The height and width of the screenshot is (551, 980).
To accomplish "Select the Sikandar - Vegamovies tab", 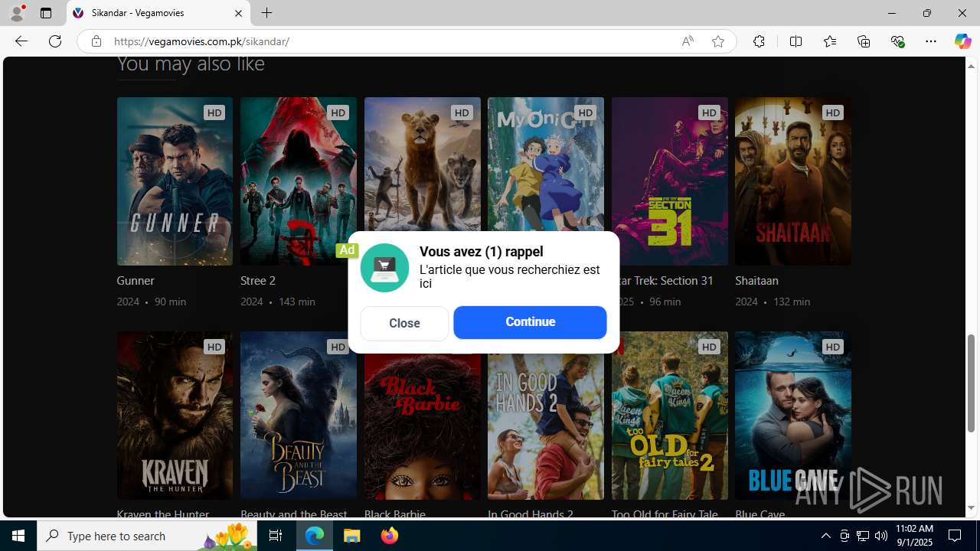I will (x=158, y=13).
